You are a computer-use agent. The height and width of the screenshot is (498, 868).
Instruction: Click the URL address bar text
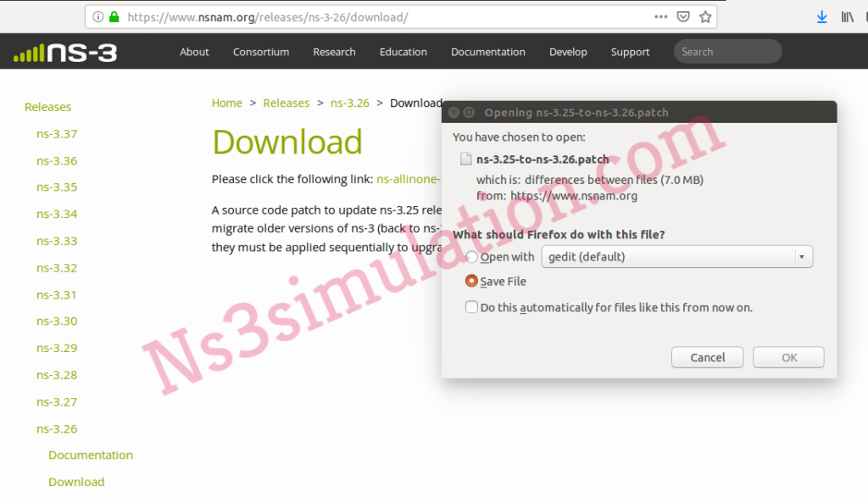point(268,17)
